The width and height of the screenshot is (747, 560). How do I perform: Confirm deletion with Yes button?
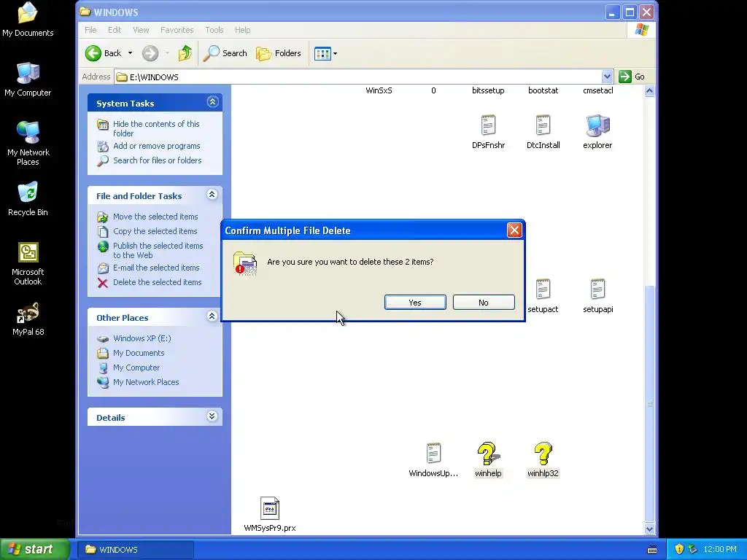pyautogui.click(x=415, y=303)
